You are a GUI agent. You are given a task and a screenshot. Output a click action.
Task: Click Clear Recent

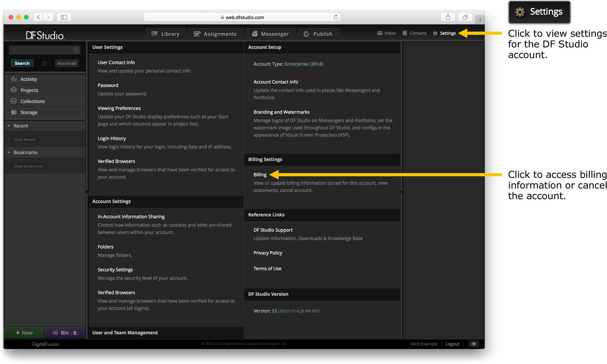coord(25,140)
